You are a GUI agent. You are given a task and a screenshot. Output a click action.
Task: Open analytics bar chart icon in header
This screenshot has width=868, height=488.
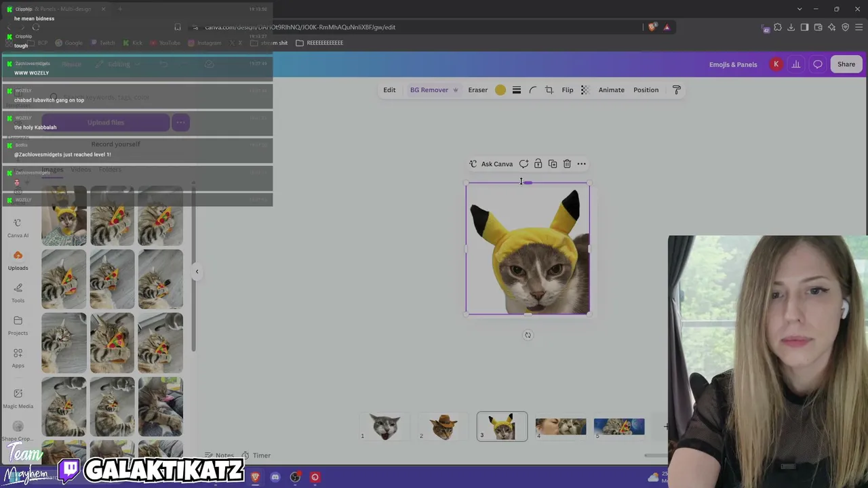[x=796, y=64]
